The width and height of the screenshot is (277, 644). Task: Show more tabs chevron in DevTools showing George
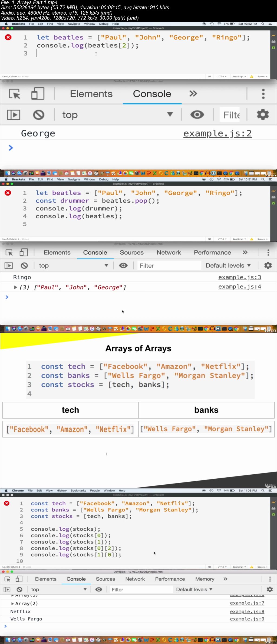(193, 94)
